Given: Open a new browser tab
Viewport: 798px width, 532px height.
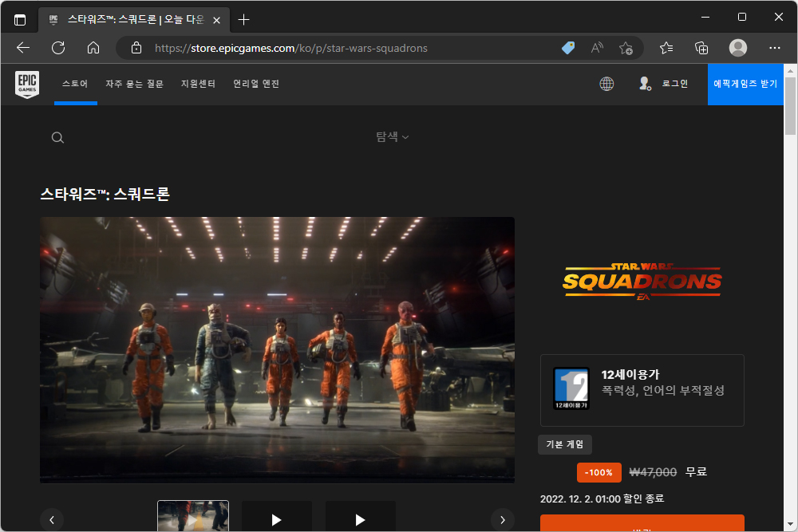Looking at the screenshot, I should [x=243, y=20].
